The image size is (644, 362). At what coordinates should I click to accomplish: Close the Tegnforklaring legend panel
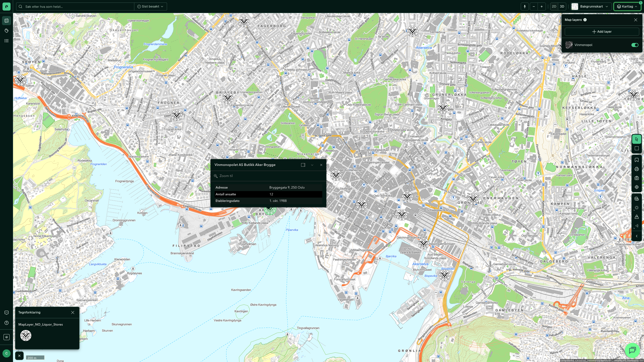coord(73,312)
